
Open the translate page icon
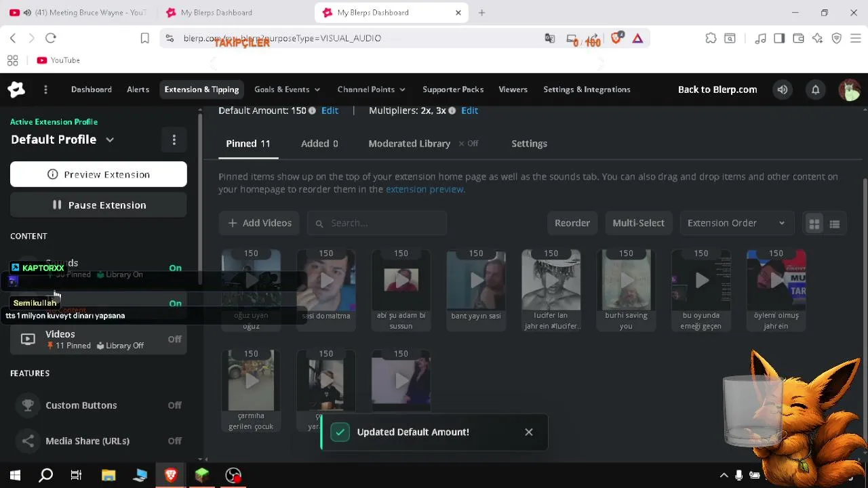tap(550, 38)
